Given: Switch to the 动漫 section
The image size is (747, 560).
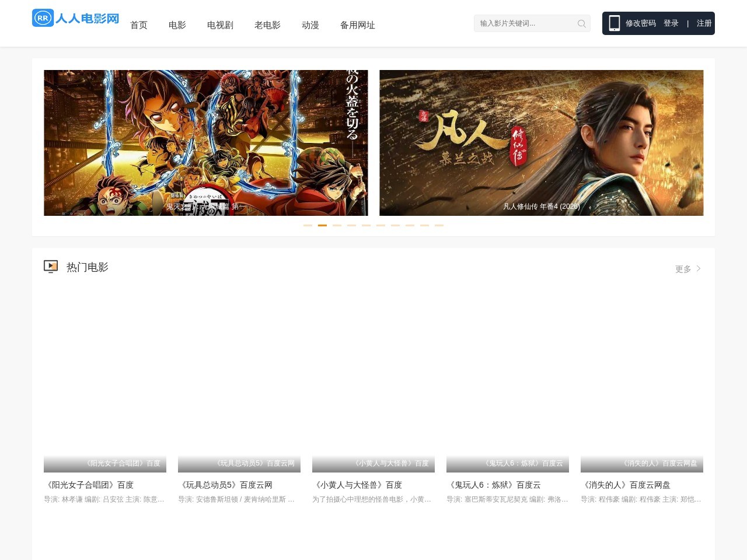Looking at the screenshot, I should (310, 25).
